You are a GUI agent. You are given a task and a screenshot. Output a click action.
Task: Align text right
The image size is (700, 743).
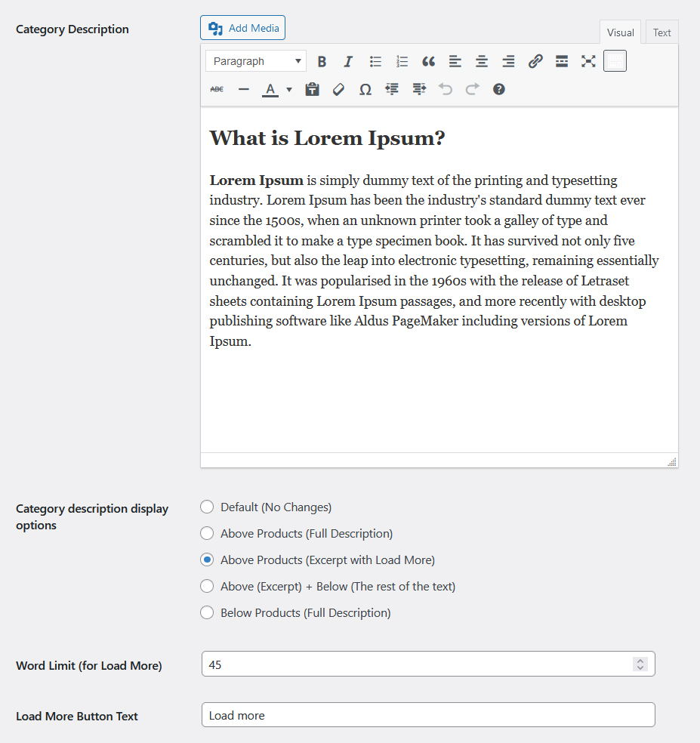(x=508, y=61)
